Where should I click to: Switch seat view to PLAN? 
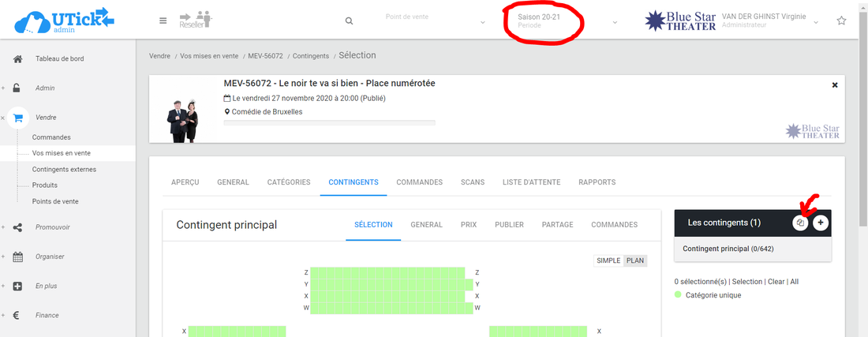point(635,260)
